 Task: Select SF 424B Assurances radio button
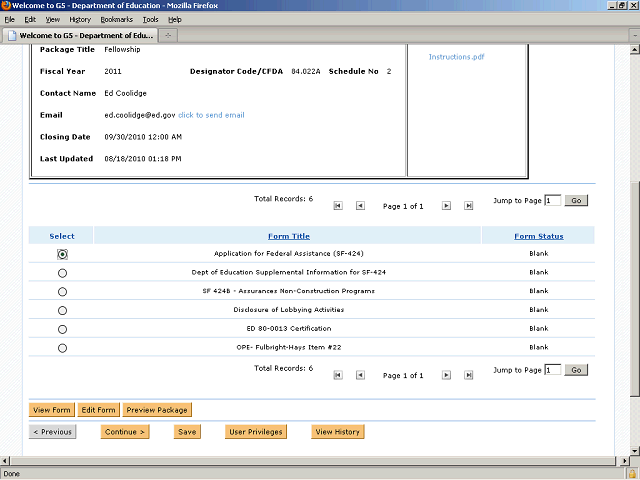coord(62,292)
